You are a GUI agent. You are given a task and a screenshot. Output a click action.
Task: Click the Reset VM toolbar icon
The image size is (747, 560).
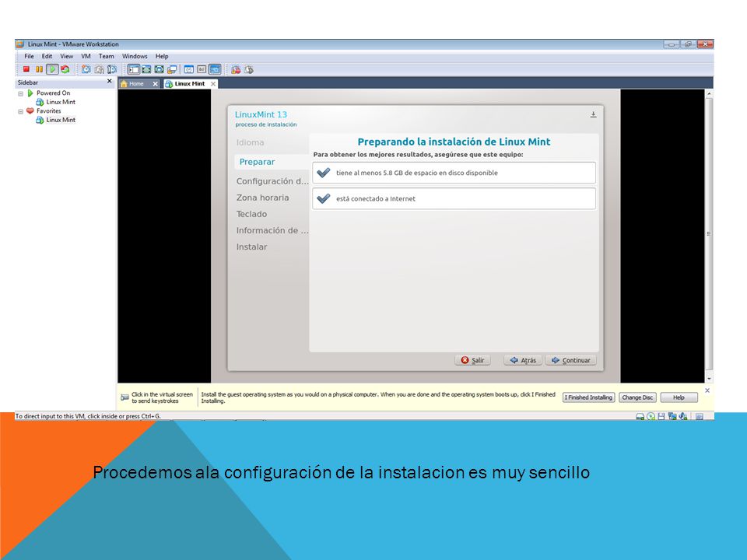[x=65, y=69]
